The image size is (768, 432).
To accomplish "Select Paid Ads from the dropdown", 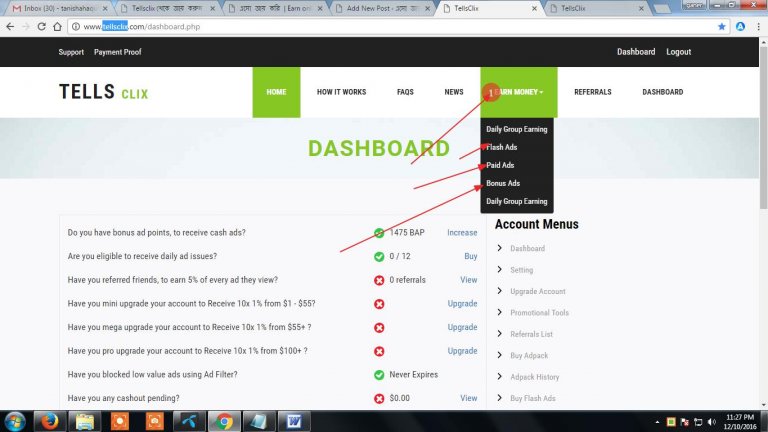I will coord(500,165).
